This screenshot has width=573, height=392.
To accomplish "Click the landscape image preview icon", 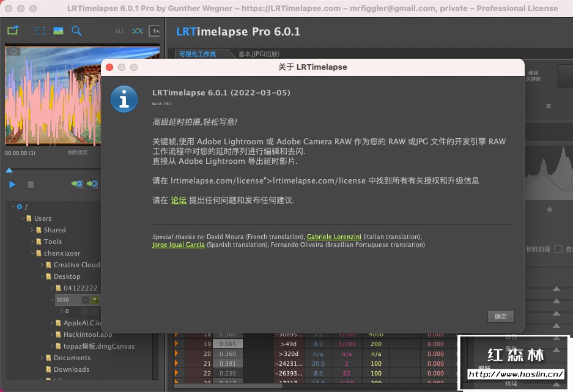I will [58, 31].
